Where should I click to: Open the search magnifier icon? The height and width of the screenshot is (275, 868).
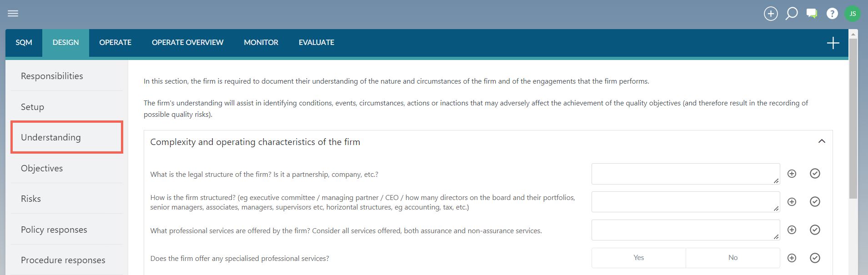click(x=791, y=14)
